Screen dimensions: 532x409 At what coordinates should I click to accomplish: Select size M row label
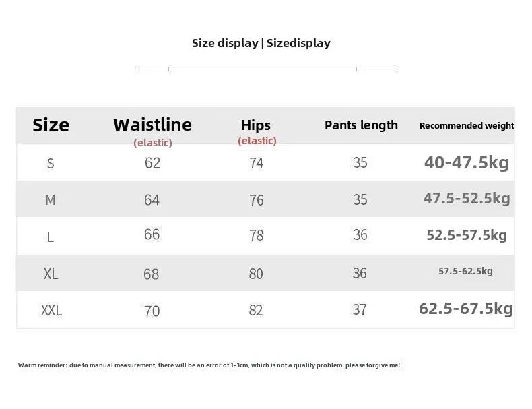[51, 200]
